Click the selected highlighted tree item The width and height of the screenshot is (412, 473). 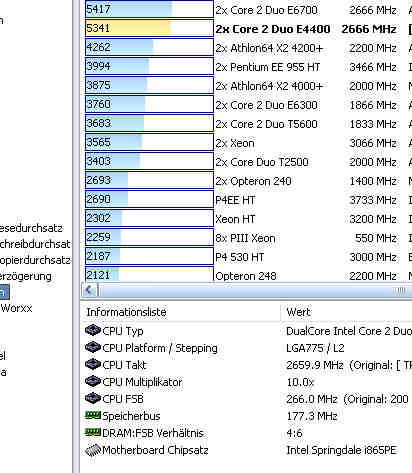point(5,292)
